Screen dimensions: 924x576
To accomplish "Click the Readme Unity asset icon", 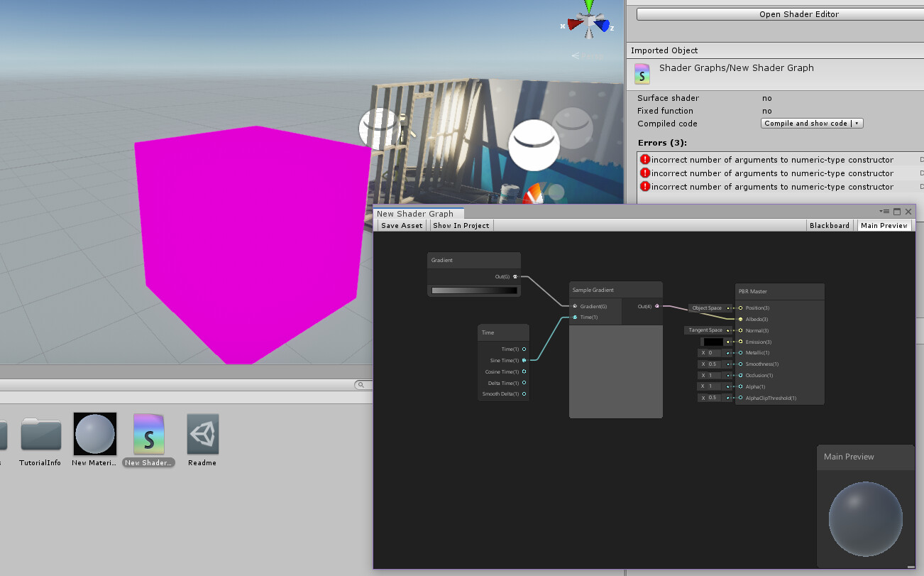I will click(x=202, y=434).
